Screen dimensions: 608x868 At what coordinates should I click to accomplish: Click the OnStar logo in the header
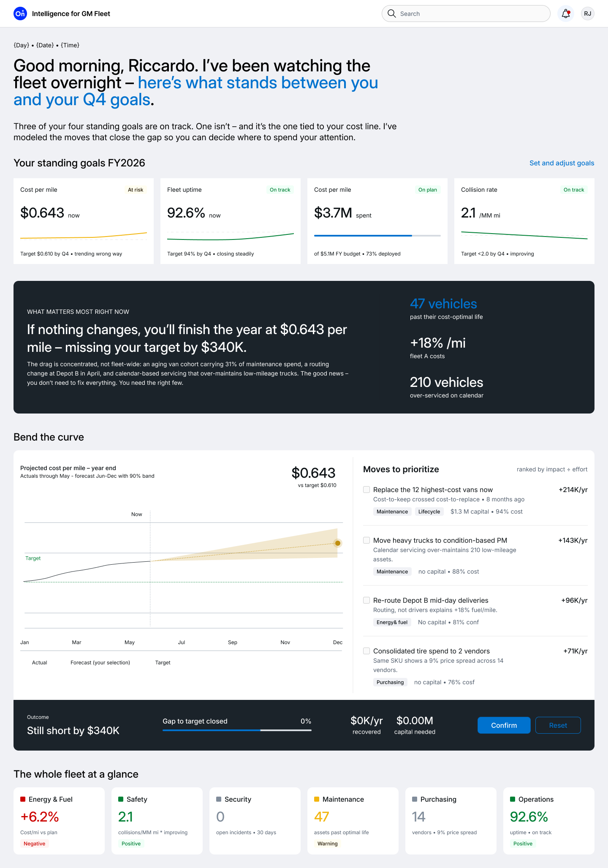tap(20, 14)
